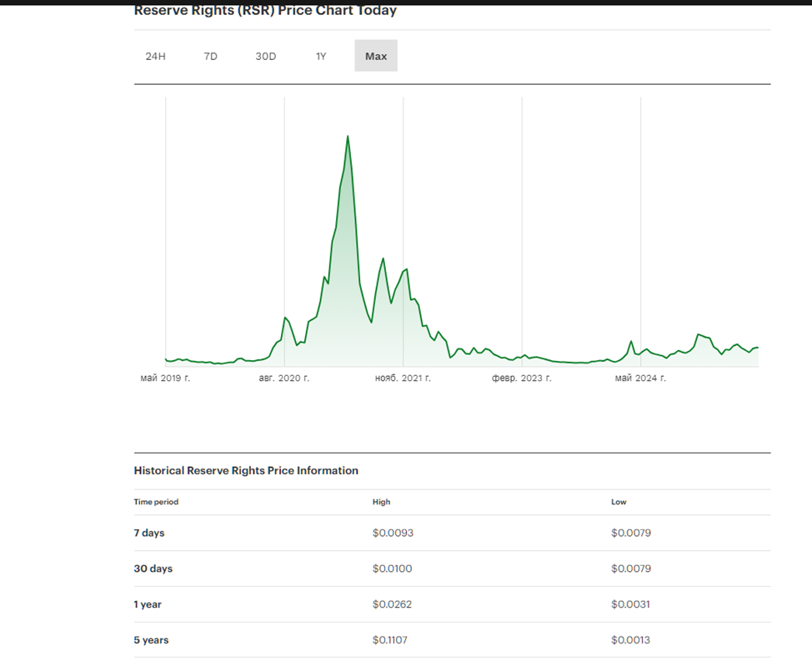Click the 'май 2024 г.' axis label
The height and width of the screenshot is (666, 812).
point(640,378)
